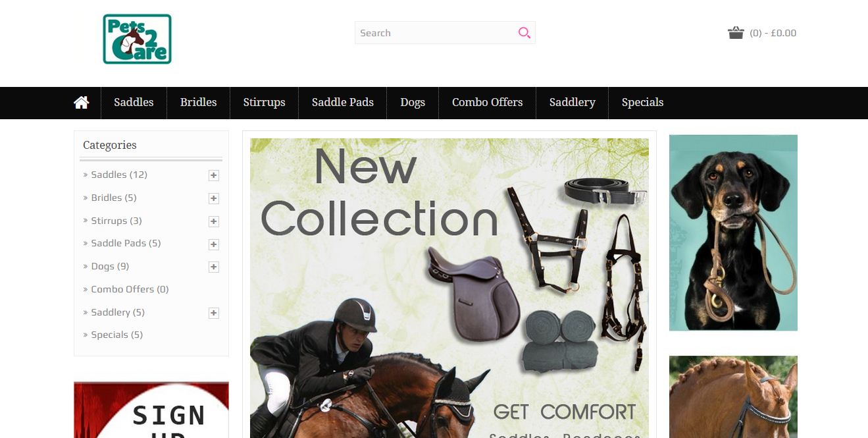Open the Combo Offers (0) sidebar link
The width and height of the screenshot is (868, 438).
pyautogui.click(x=130, y=289)
